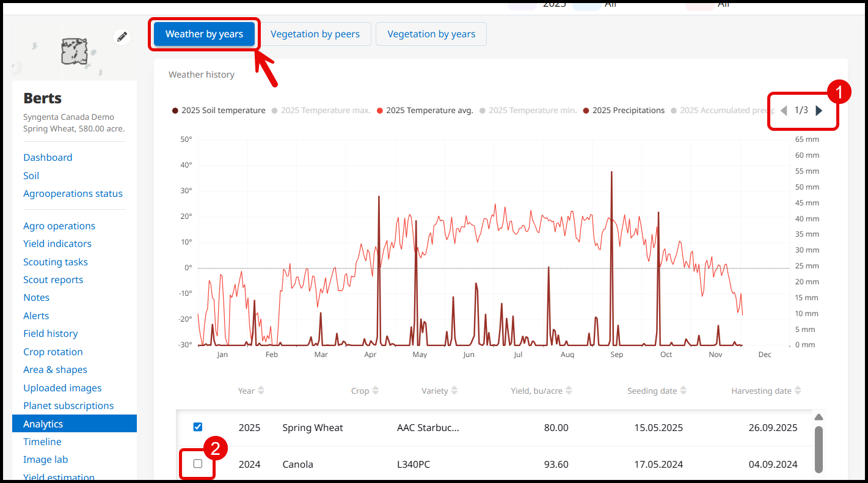Sort by Yield bu/acre sort icon
Image resolution: width=868 pixels, height=483 pixels.
coord(569,391)
